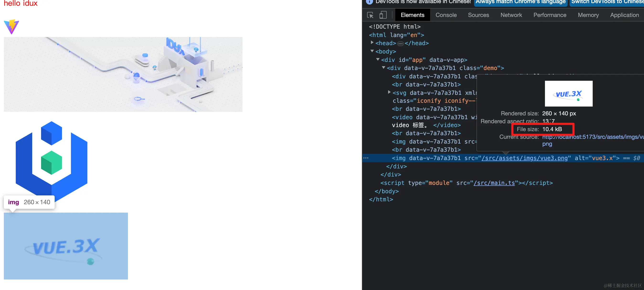The width and height of the screenshot is (644, 290).
Task: Open the /src/assets/imgs/vue3.png source link
Action: 524,158
